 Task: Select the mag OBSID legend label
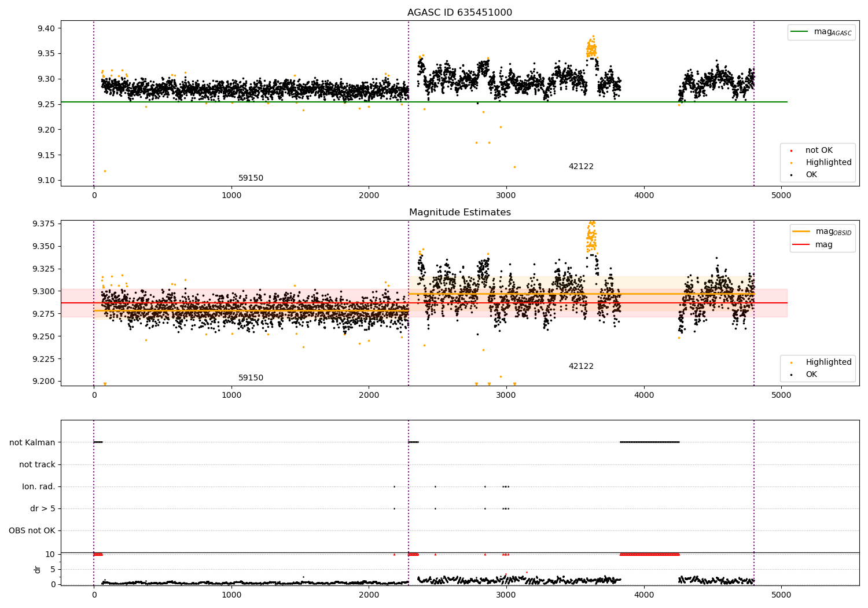point(834,232)
